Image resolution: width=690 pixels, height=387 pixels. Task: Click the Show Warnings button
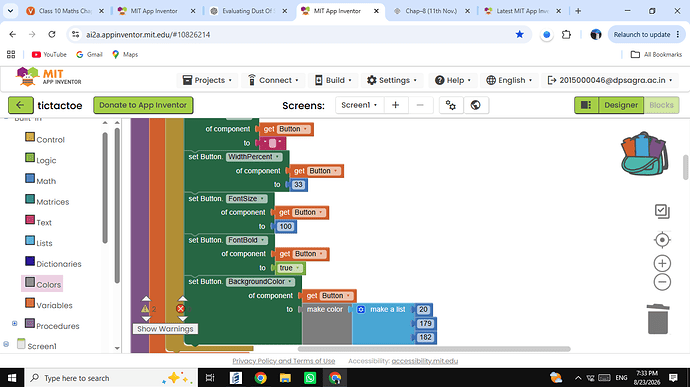coord(165,329)
